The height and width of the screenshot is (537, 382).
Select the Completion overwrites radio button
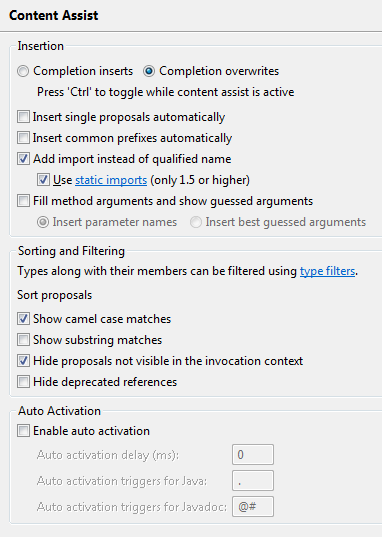[x=149, y=71]
